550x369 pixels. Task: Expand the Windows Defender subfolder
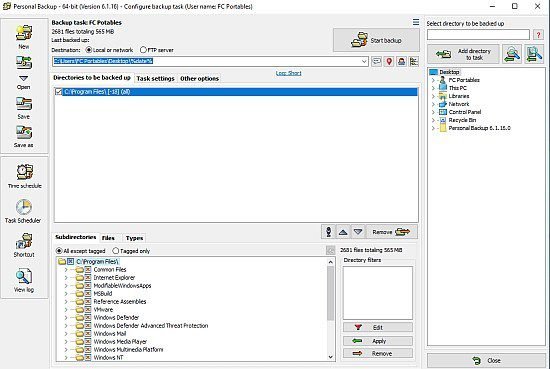(66, 317)
